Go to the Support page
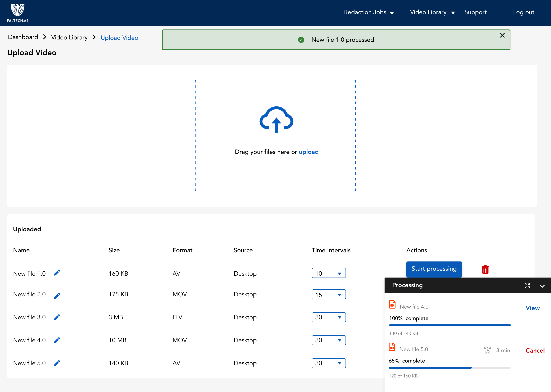 point(475,12)
